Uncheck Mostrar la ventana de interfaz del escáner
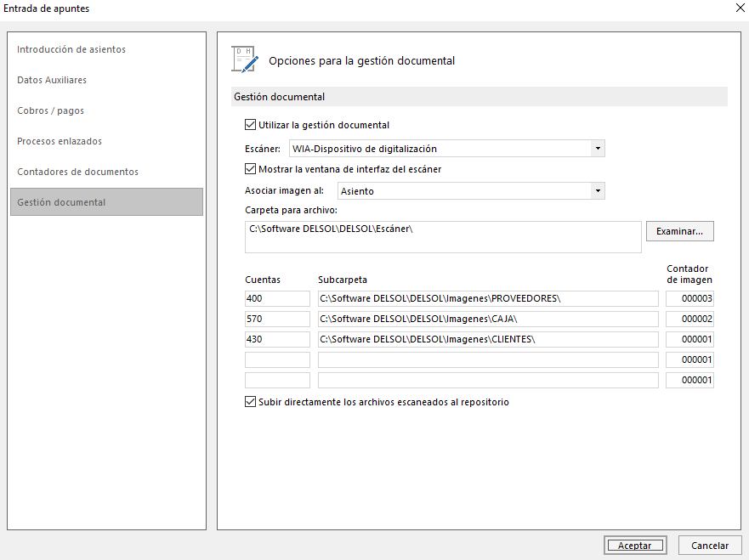 [250, 169]
